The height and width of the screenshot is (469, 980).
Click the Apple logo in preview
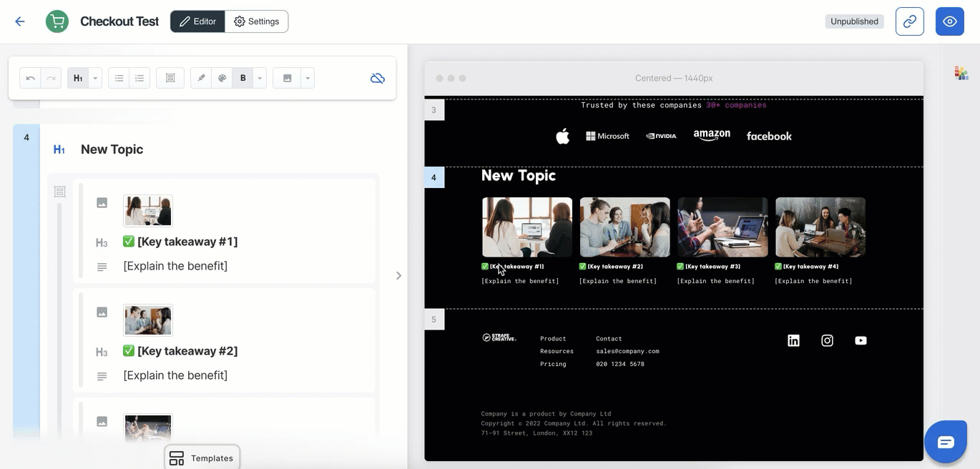click(563, 136)
